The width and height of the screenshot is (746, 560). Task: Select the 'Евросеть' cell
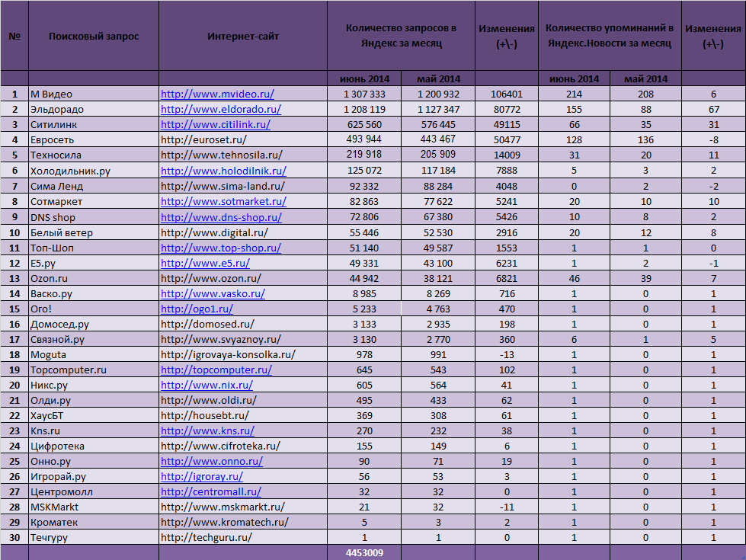(94, 140)
